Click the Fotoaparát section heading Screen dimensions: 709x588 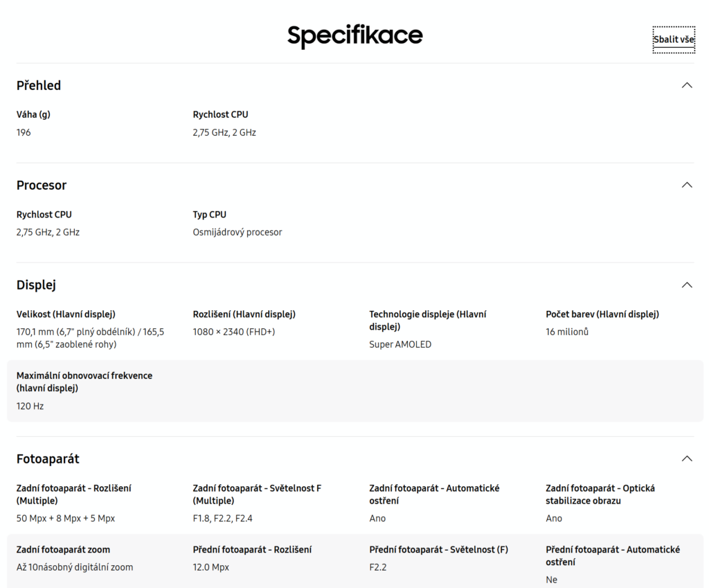tap(48, 458)
